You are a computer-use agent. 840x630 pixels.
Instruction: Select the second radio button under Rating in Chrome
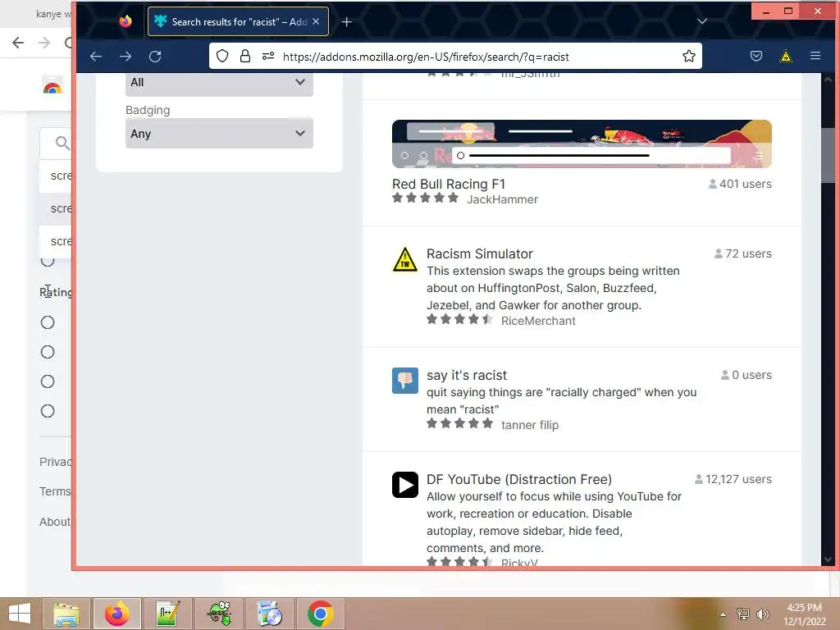(48, 352)
